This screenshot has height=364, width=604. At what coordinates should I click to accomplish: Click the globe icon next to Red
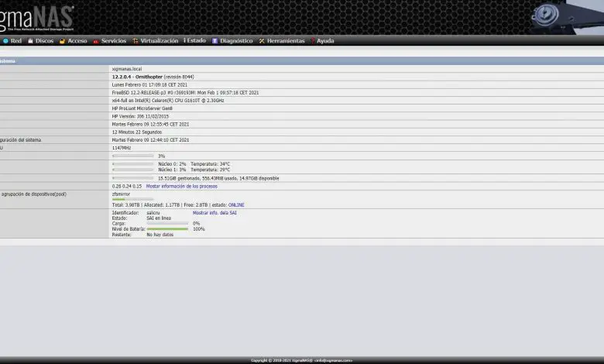5,41
